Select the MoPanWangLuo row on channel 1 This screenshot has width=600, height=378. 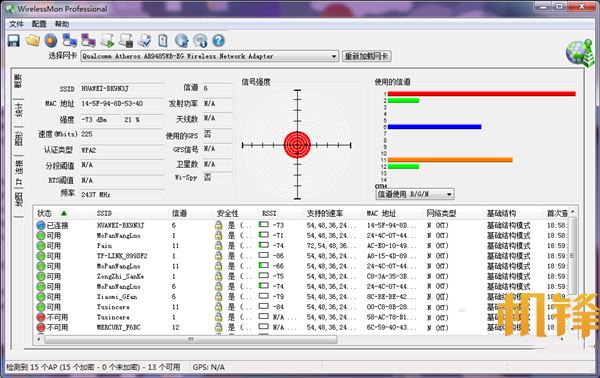pos(302,236)
